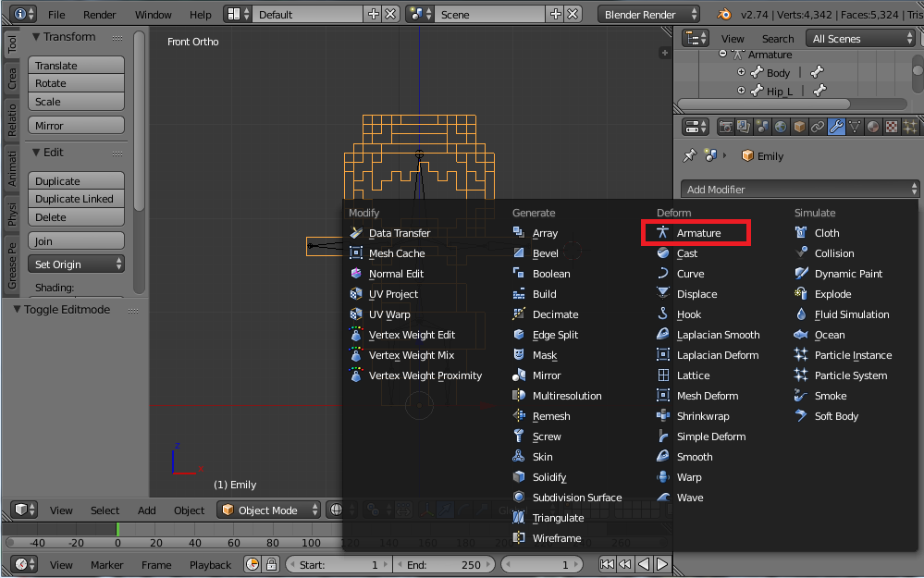The width and height of the screenshot is (924, 578).
Task: Open the Texture tab (checkerboard icon)
Action: coord(892,127)
